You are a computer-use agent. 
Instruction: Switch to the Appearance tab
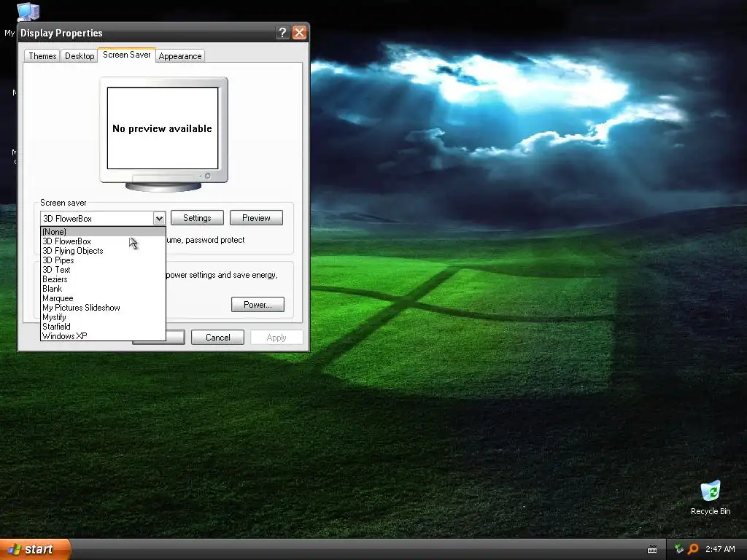coord(180,55)
